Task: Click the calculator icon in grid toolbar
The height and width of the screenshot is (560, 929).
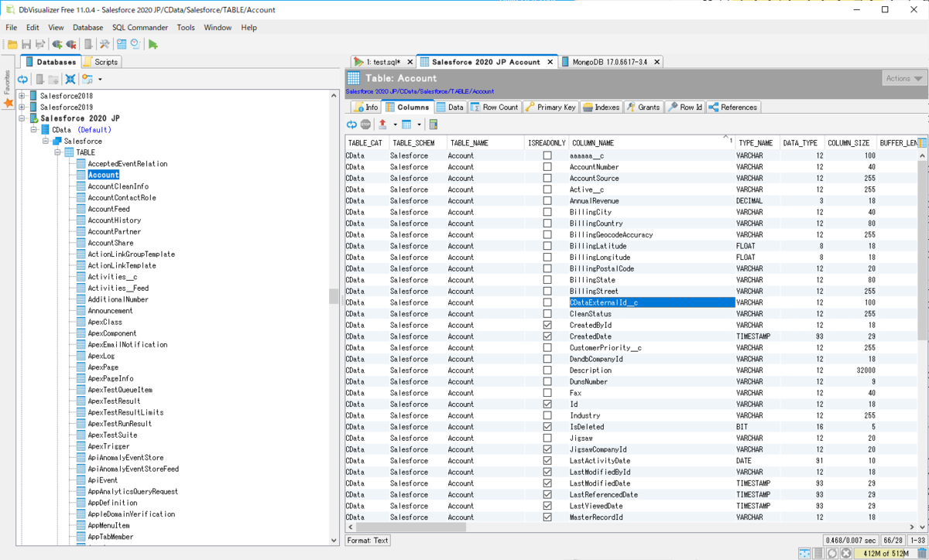Action: point(434,124)
